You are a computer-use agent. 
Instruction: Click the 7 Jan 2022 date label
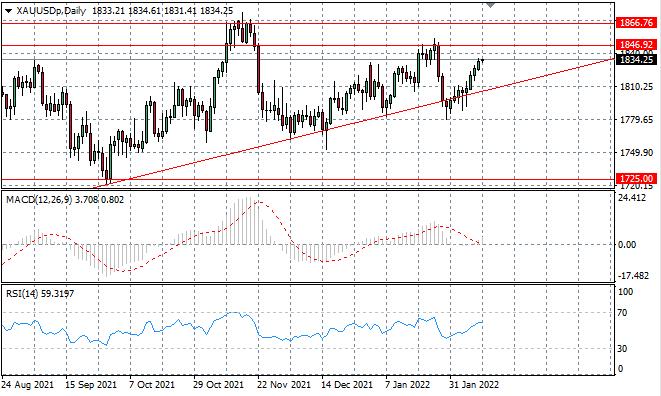(408, 385)
